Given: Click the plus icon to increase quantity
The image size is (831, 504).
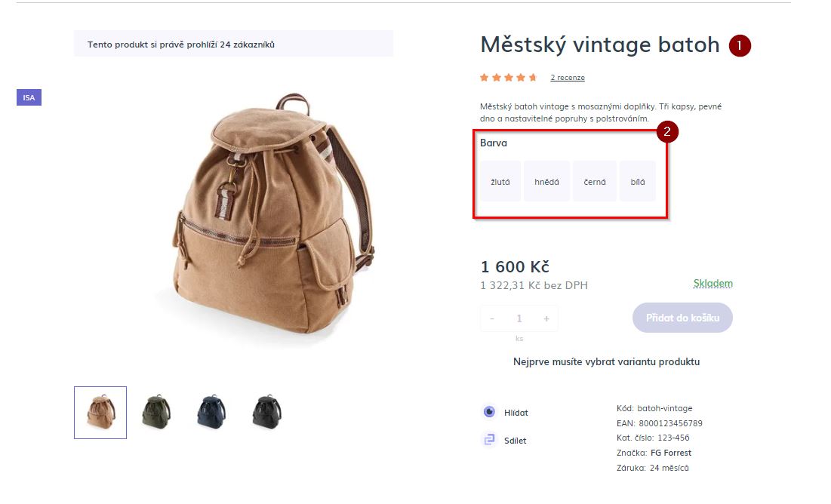Looking at the screenshot, I should [546, 318].
